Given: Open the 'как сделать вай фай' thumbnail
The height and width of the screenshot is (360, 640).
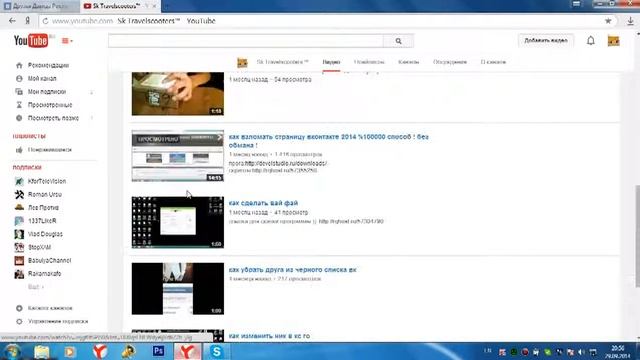Looking at the screenshot, I should coord(178,222).
